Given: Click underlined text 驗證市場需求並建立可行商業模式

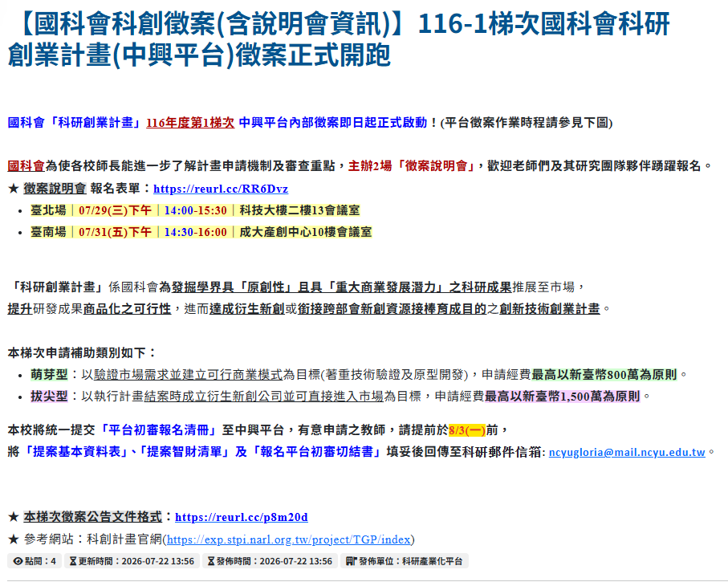Looking at the screenshot, I should pos(188,374).
